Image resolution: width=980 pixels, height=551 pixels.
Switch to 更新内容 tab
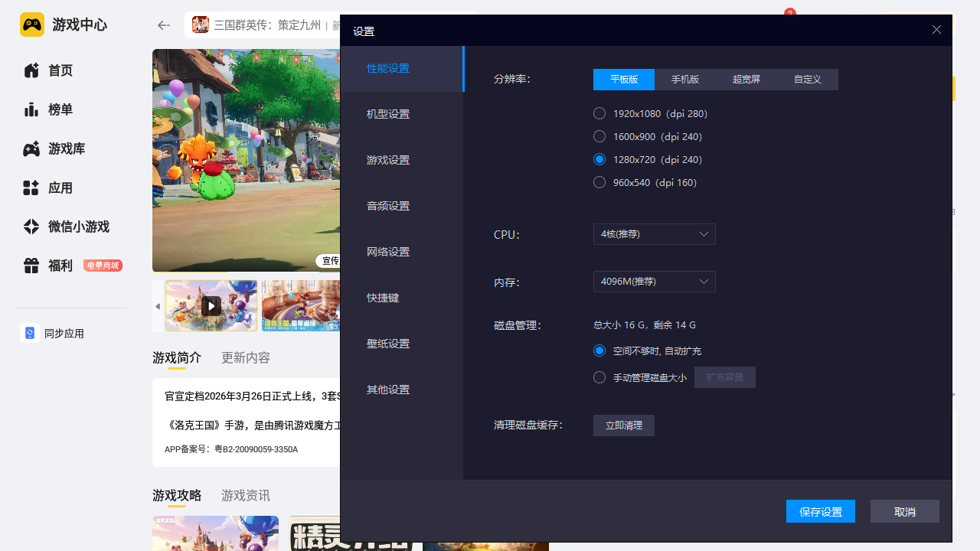click(246, 357)
